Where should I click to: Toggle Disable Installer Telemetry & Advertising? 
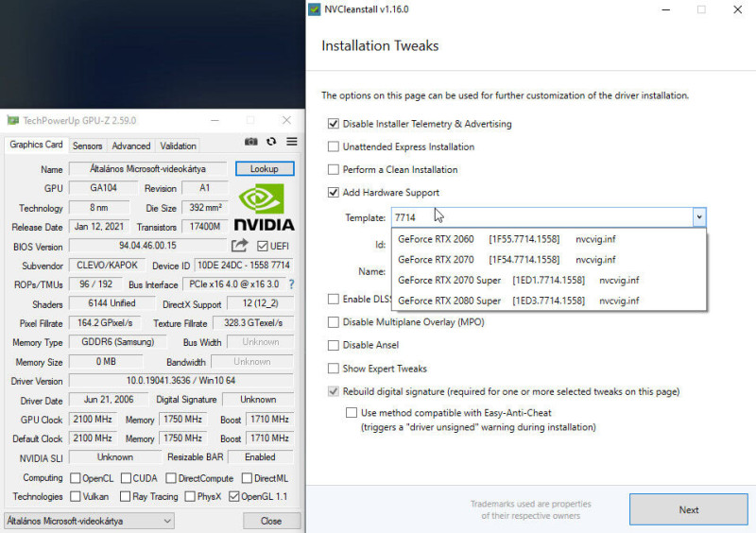point(334,124)
